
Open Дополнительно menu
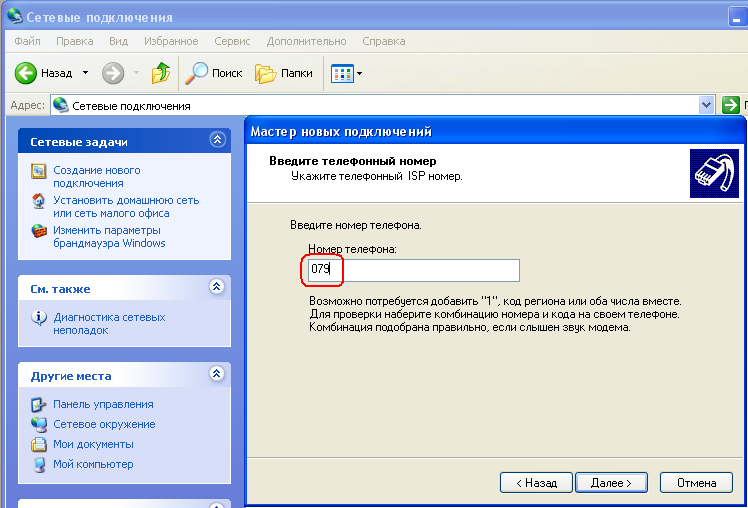306,41
